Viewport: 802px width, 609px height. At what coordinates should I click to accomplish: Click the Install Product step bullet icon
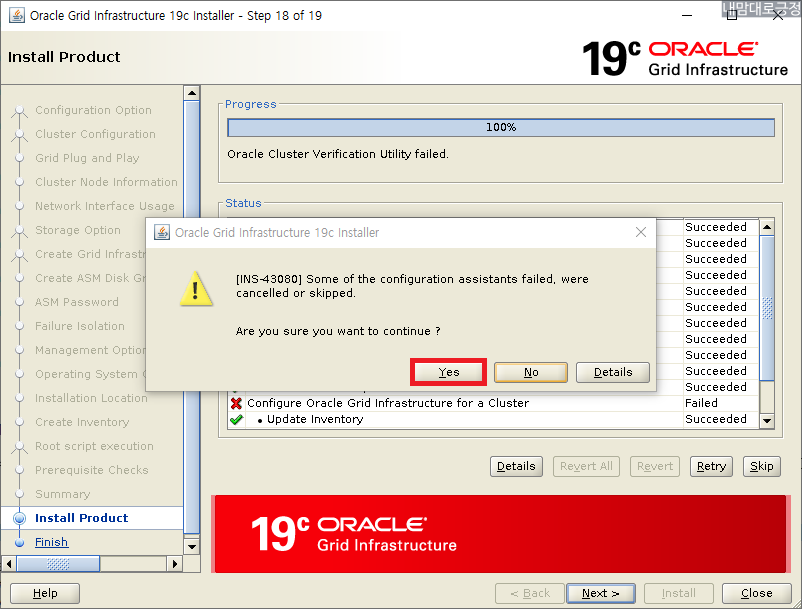19,518
